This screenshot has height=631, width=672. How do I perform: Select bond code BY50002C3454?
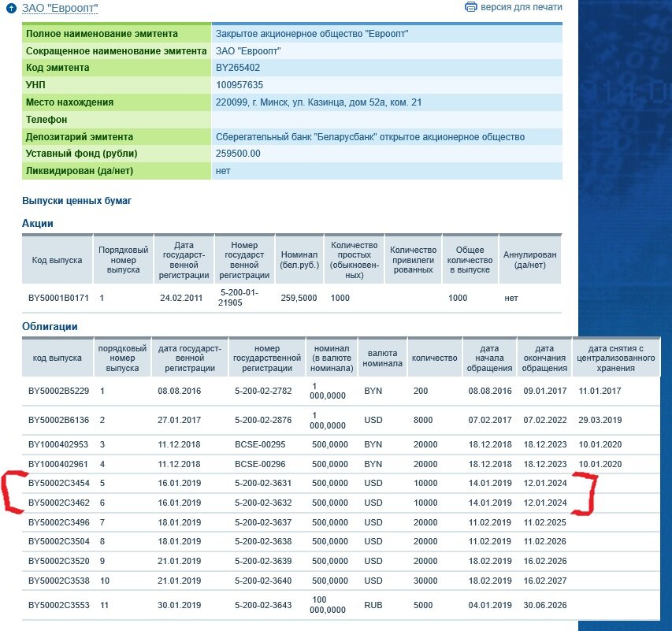59,483
